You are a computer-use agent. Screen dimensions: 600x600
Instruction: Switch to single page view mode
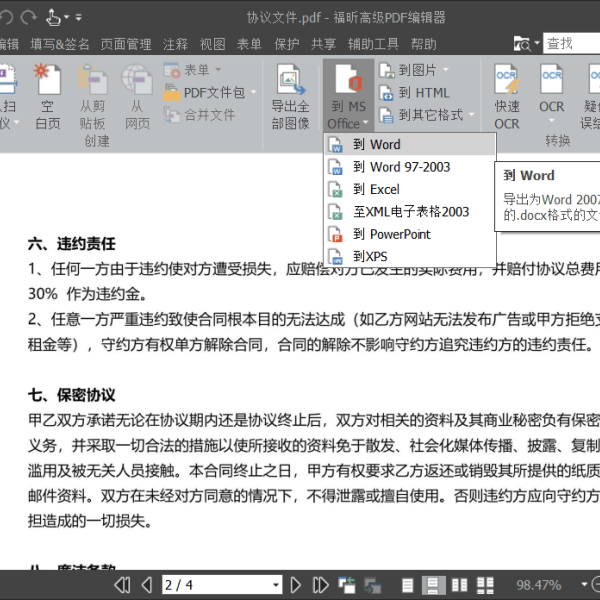408,585
